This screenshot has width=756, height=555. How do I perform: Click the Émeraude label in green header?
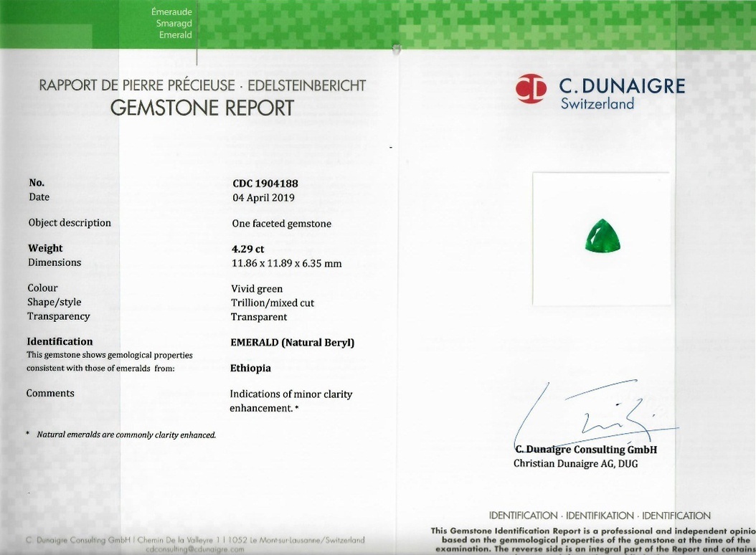tap(171, 11)
